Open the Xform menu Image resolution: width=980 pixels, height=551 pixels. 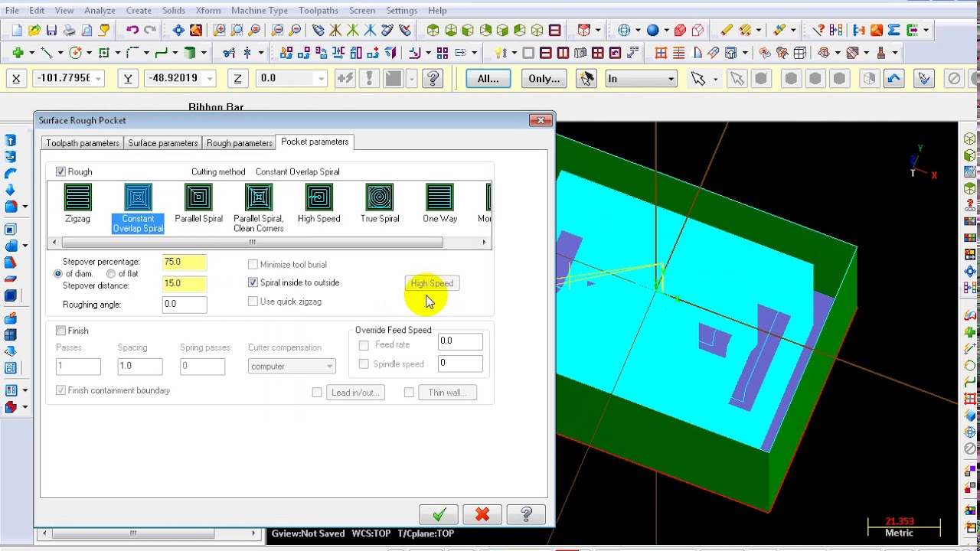click(x=207, y=11)
